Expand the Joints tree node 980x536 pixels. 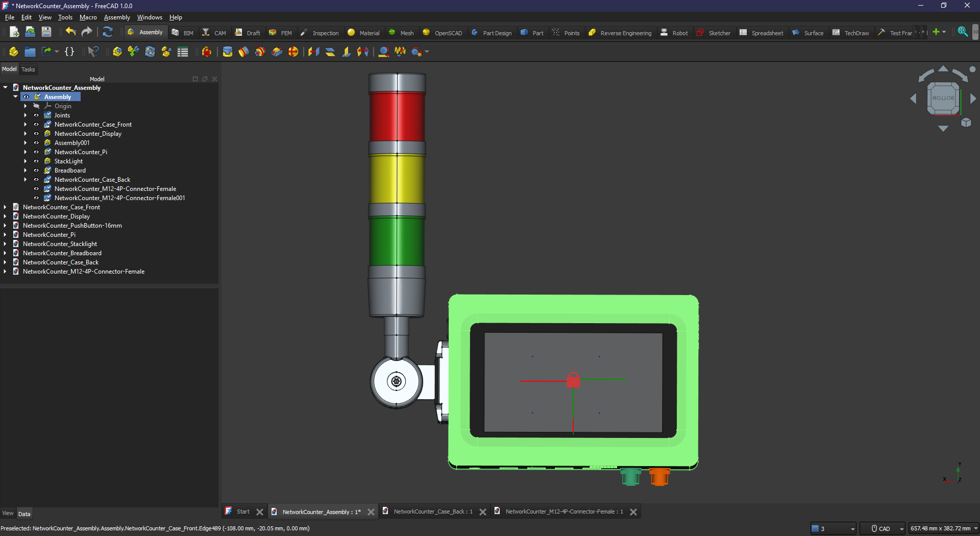coord(25,115)
